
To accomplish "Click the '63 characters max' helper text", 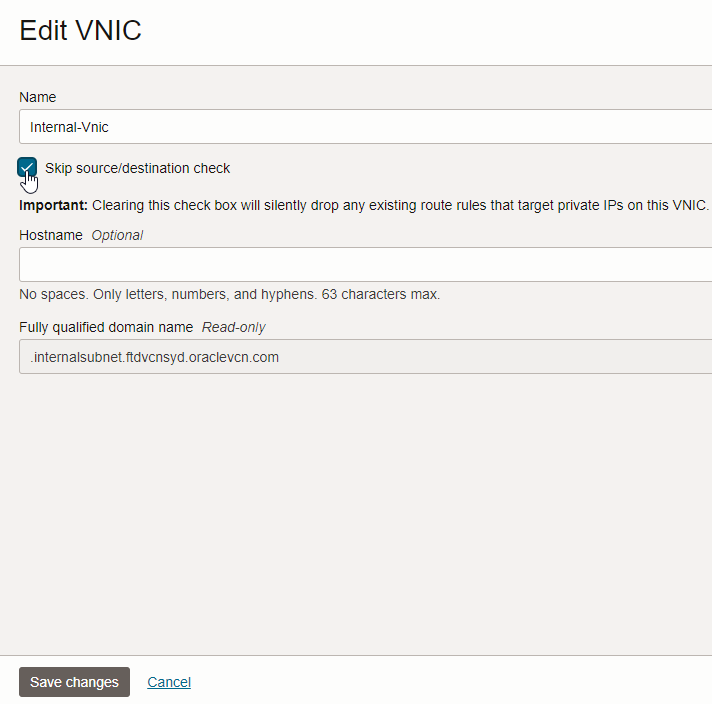I will coord(381,294).
